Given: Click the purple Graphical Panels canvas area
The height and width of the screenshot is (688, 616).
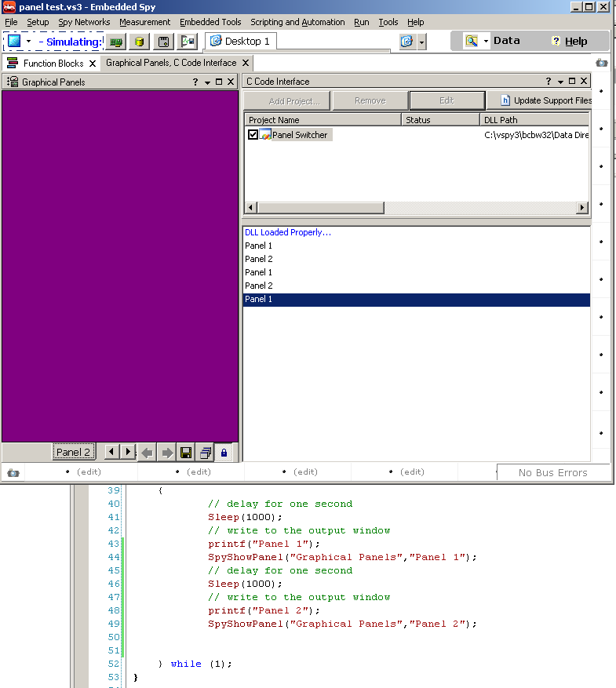Looking at the screenshot, I should click(120, 267).
